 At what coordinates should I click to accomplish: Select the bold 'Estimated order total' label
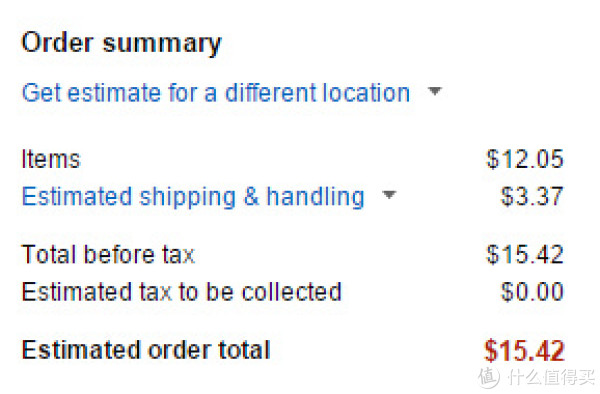[146, 350]
